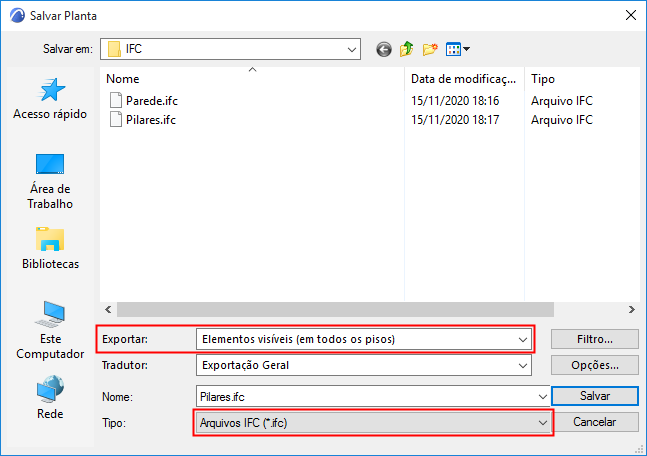Select Este Computador in sidebar
Image resolution: width=647 pixels, height=456 pixels.
(50, 330)
